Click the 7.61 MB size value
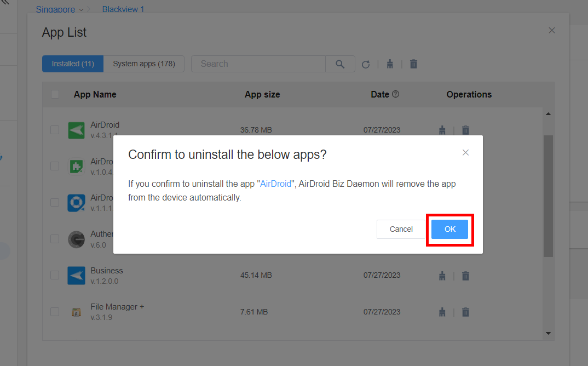This screenshot has height=366, width=588. (254, 312)
